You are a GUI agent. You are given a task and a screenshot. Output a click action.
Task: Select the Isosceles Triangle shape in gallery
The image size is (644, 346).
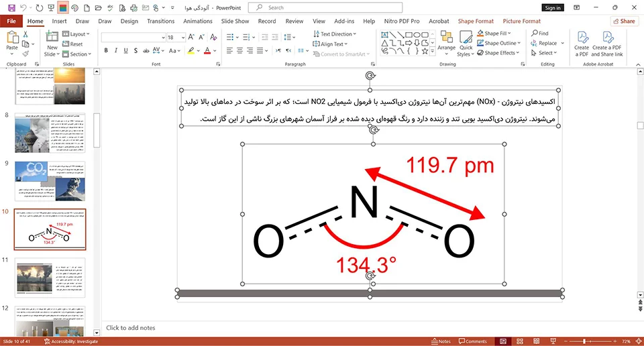[x=384, y=43]
